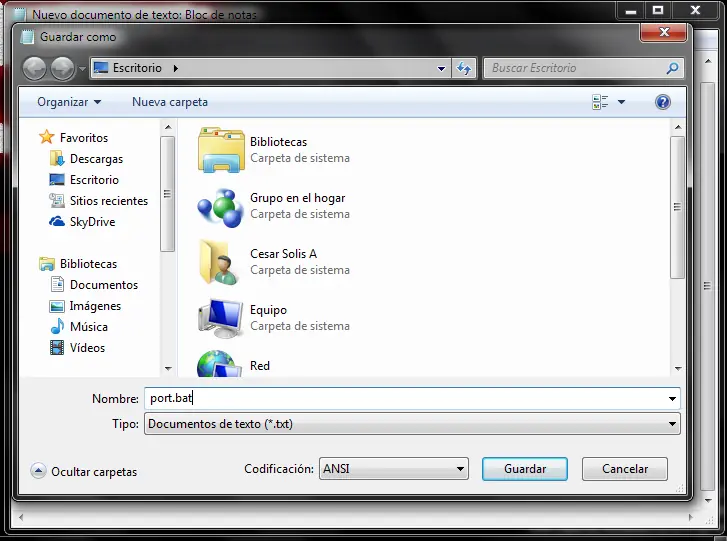727x541 pixels.
Task: Select the Equipo label in file list
Action: 268,310
